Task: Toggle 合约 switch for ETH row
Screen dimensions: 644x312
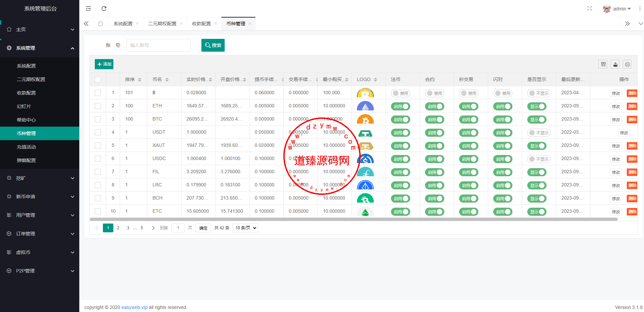Action: pos(435,106)
